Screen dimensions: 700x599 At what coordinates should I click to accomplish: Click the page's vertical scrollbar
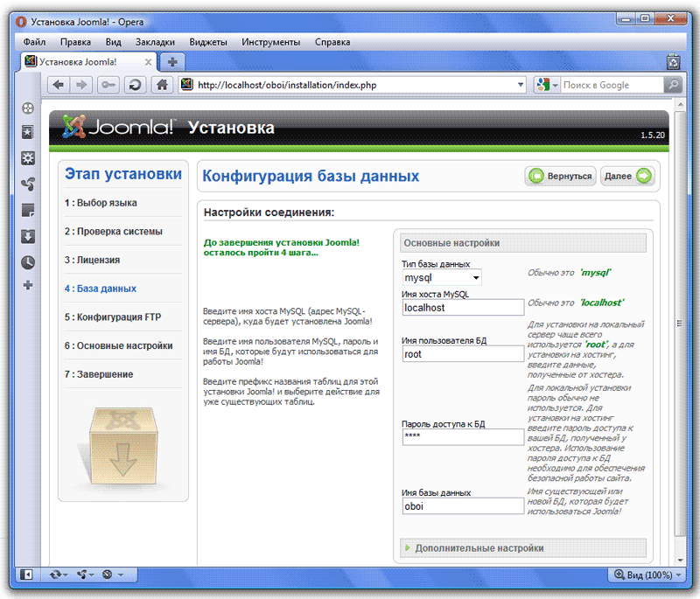[682, 350]
